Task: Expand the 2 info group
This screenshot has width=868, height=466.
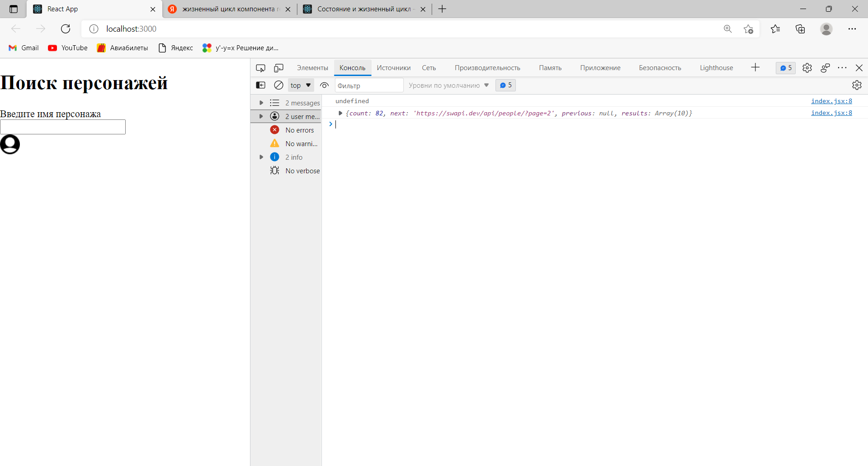Action: tap(261, 157)
